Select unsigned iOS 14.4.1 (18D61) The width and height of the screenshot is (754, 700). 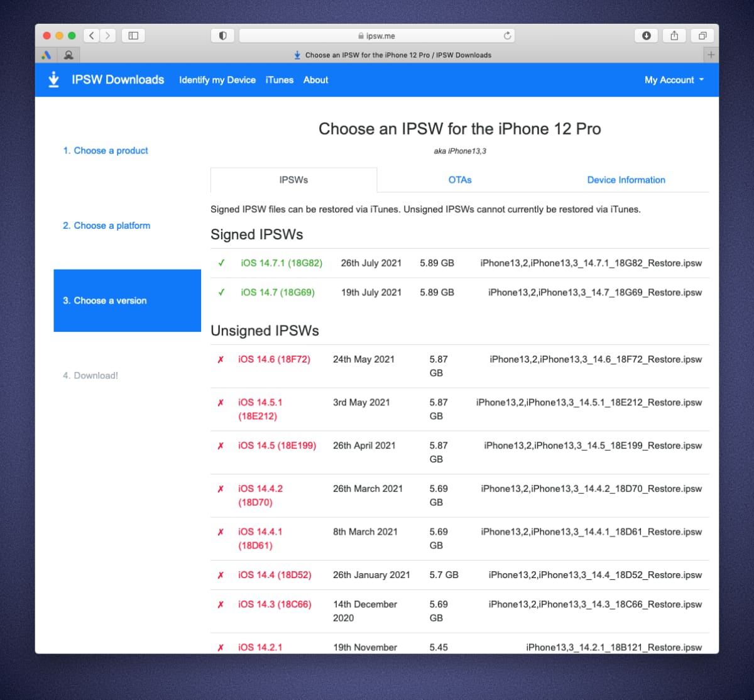(x=260, y=539)
